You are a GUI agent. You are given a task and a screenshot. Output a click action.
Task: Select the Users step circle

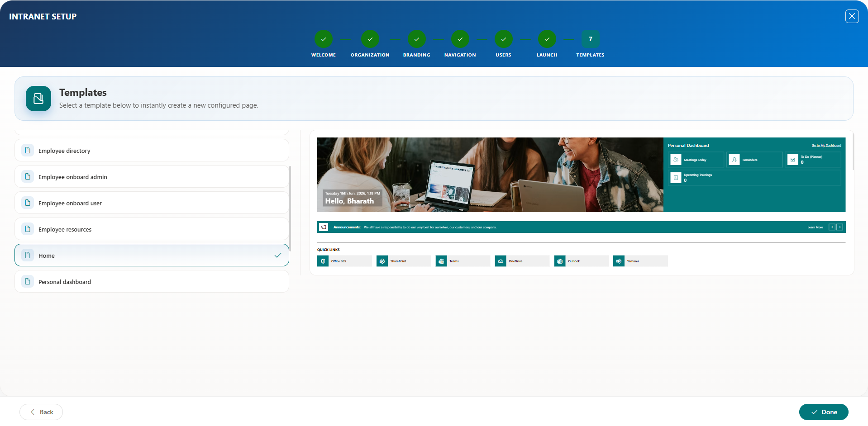[x=503, y=39]
